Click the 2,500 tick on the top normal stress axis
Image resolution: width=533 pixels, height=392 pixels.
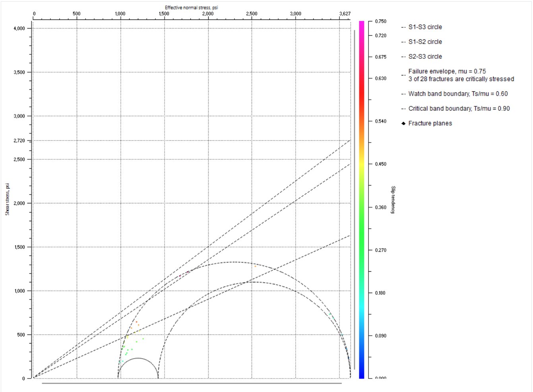[252, 14]
